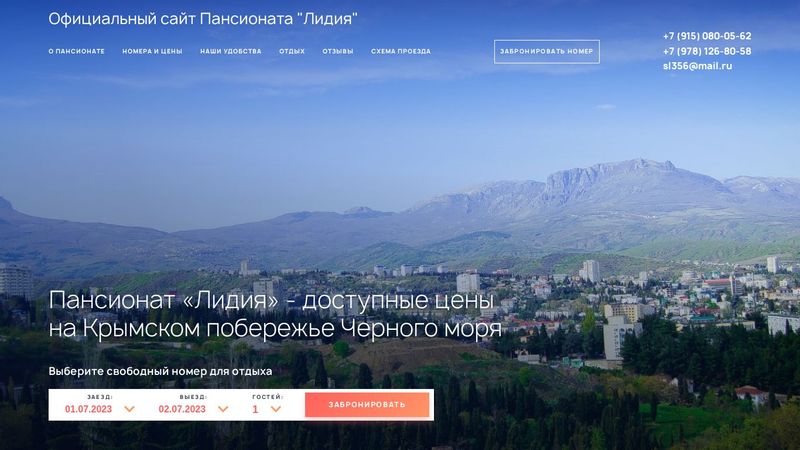Select the ОТДЫХ menu item

(292, 52)
